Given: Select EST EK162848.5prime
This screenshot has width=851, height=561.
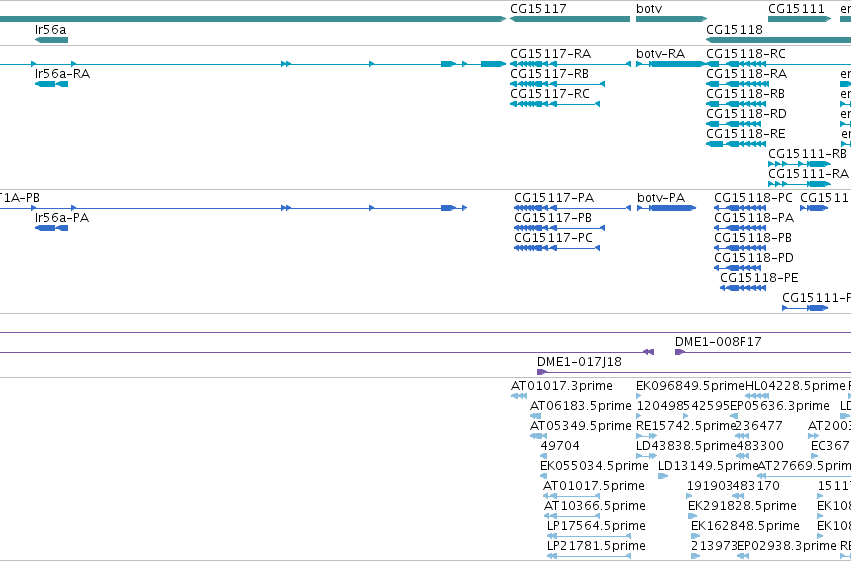Looking at the screenshot, I should (x=745, y=526).
